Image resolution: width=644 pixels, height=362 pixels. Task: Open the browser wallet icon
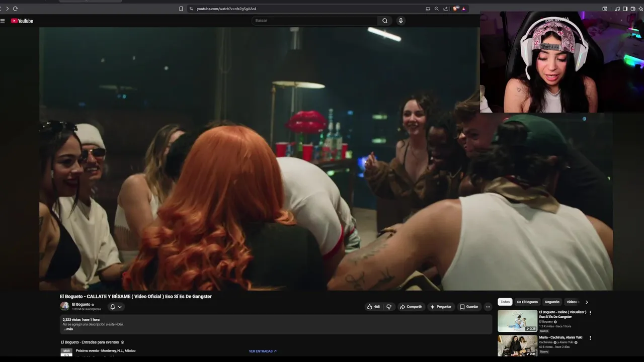coord(632,9)
